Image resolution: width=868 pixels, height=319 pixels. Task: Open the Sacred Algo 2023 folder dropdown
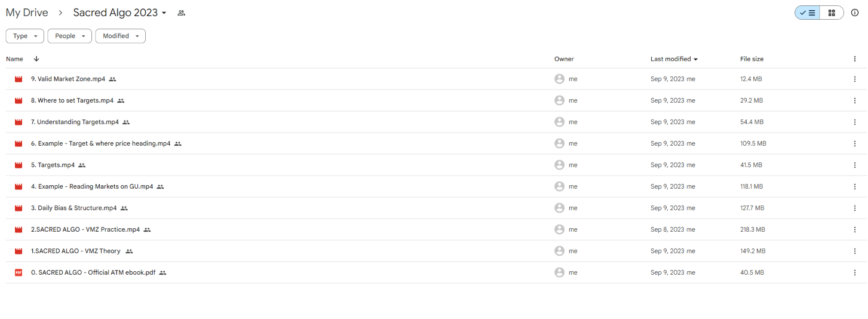coord(164,13)
